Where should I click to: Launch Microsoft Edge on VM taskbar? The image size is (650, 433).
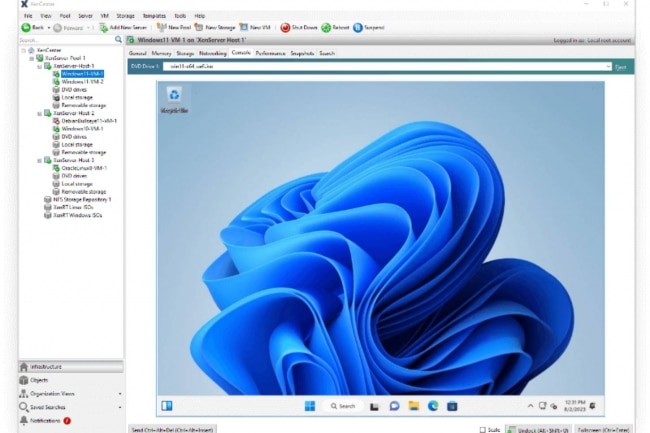click(433, 406)
